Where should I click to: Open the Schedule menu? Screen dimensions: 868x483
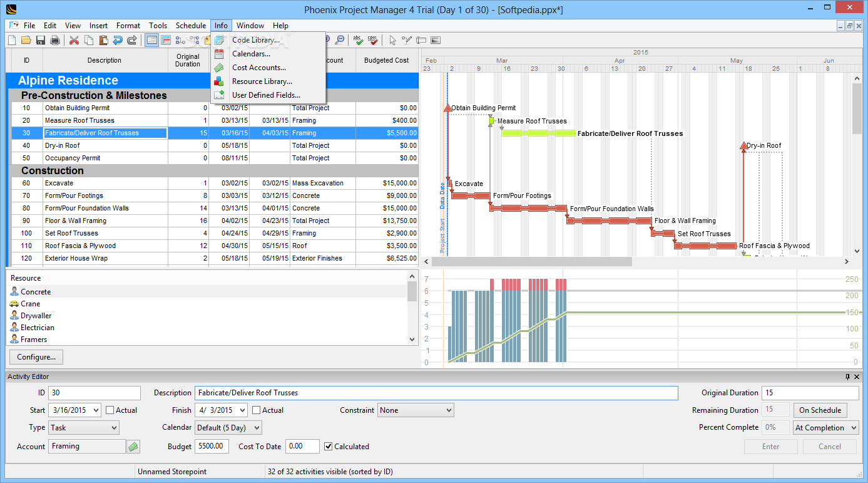point(191,26)
